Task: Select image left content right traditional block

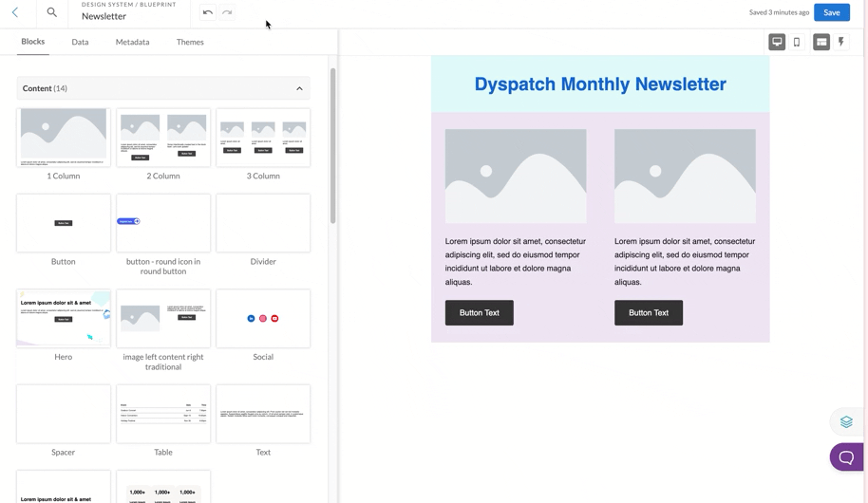Action: click(163, 318)
